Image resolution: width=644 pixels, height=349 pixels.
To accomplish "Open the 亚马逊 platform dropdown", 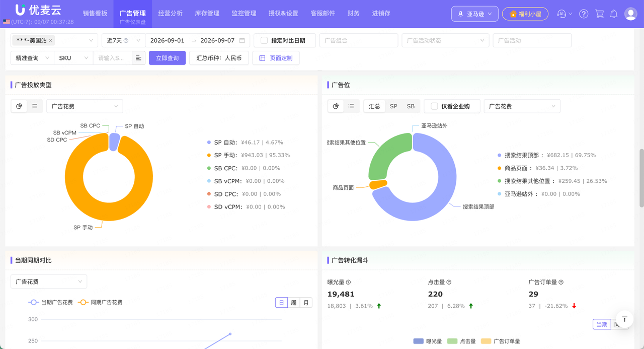I will [x=475, y=14].
